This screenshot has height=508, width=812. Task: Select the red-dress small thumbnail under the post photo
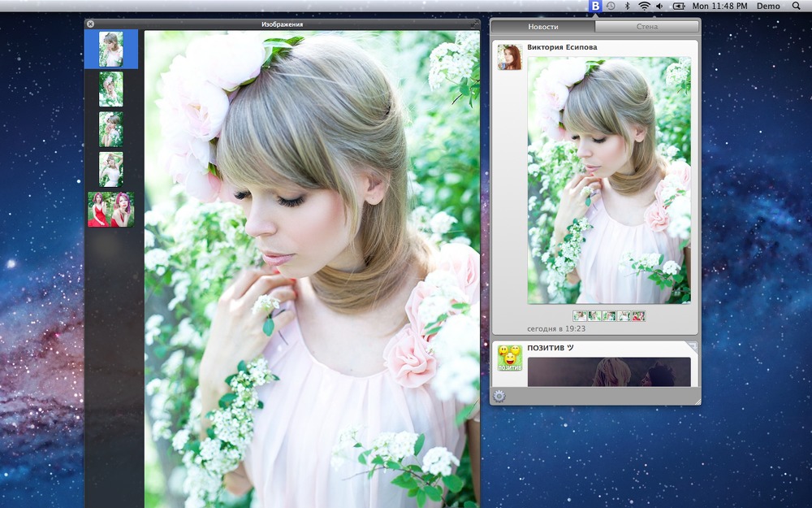click(638, 315)
